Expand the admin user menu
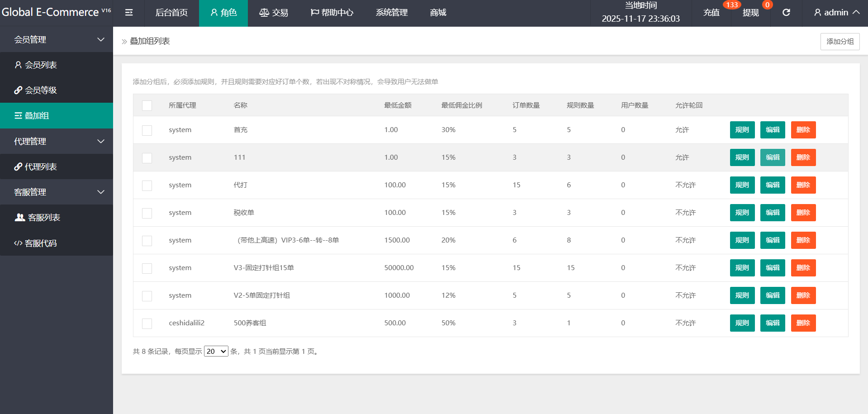Screen dimensions: 868x414 click(836, 13)
